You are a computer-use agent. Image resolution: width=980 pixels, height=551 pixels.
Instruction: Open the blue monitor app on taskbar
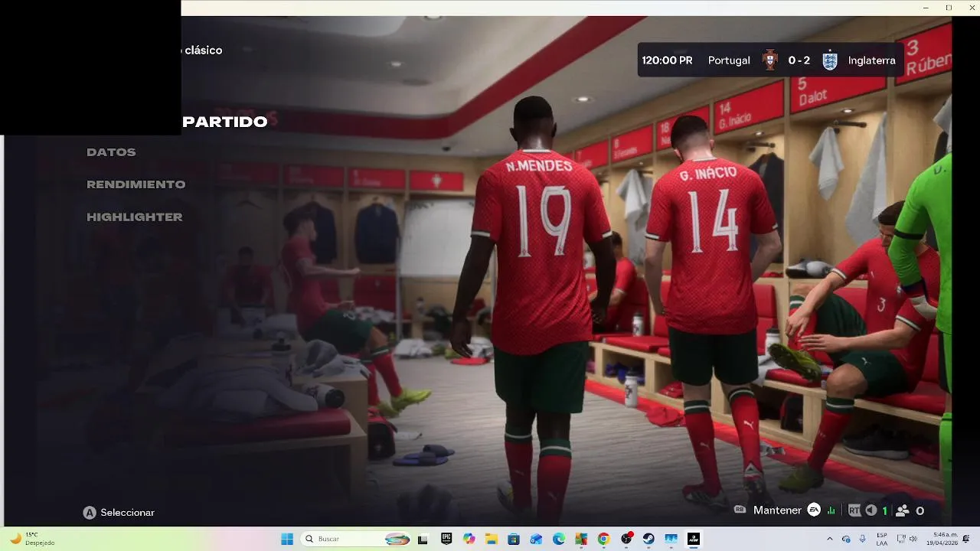[x=671, y=539]
